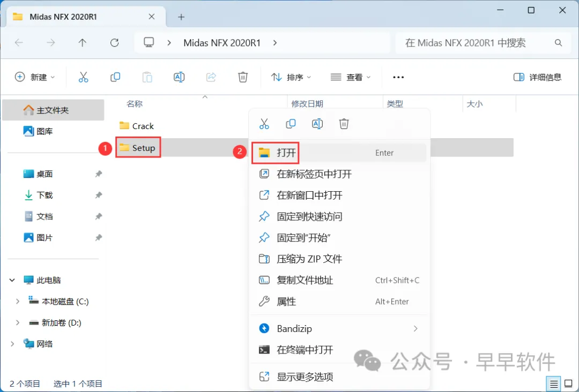Click the PC monitor icon in the address bar
The height and width of the screenshot is (392, 579).
click(x=149, y=42)
